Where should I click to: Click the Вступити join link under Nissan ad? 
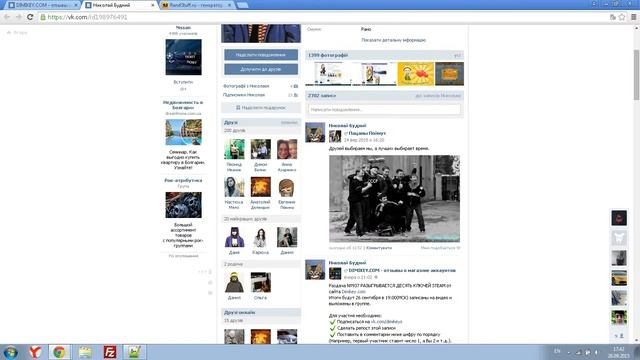(x=183, y=82)
